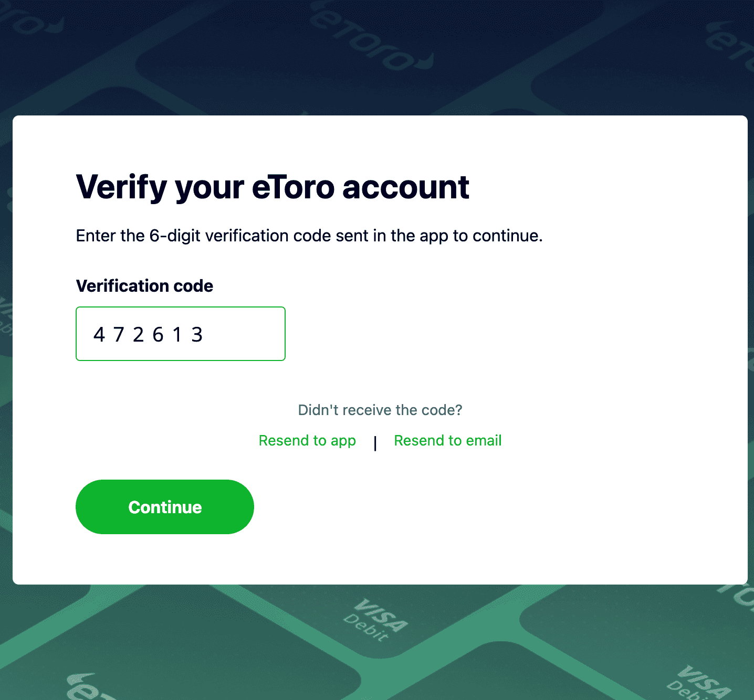
Task: Click the separator between resend options
Action: point(375,443)
